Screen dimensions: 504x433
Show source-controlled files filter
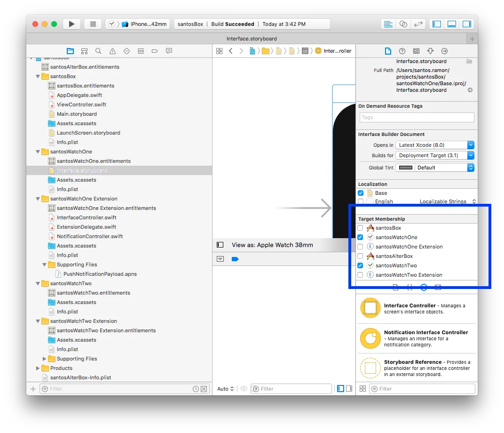[204, 389]
